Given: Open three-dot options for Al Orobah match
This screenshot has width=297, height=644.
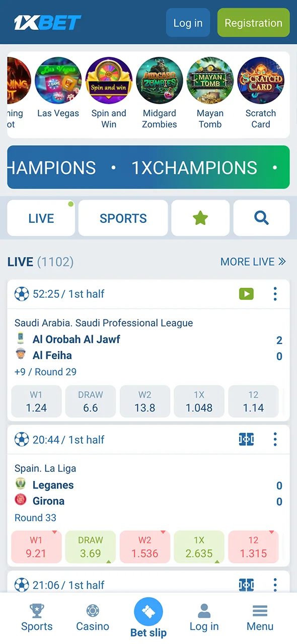Looking at the screenshot, I should click(275, 294).
